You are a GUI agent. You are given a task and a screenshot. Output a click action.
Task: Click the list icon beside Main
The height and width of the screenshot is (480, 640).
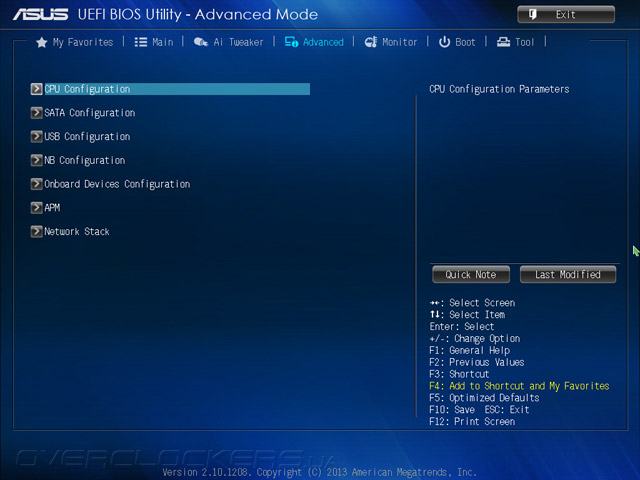click(141, 42)
